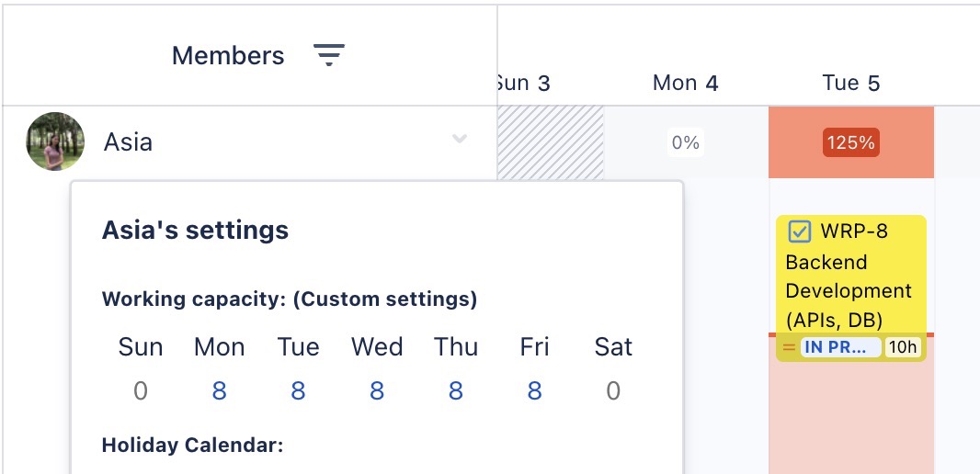Viewport: 980px width, 474px height.
Task: Edit Wednesday working capacity value
Action: [377, 391]
